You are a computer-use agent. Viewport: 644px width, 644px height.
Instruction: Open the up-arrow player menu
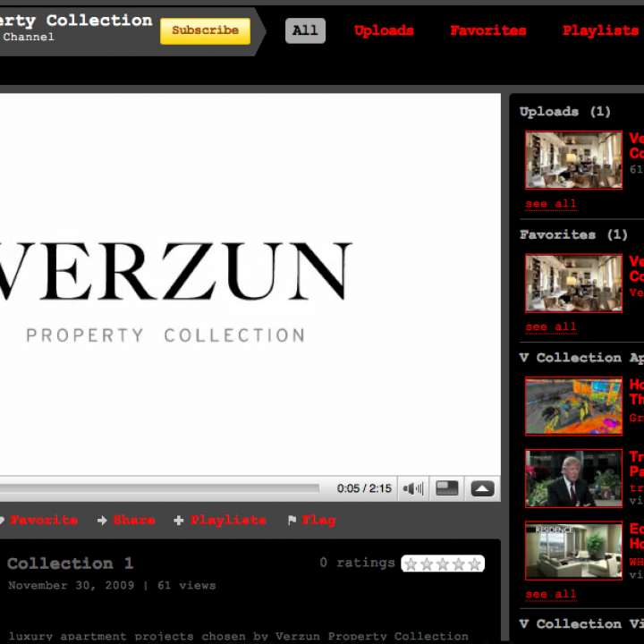pyautogui.click(x=483, y=488)
